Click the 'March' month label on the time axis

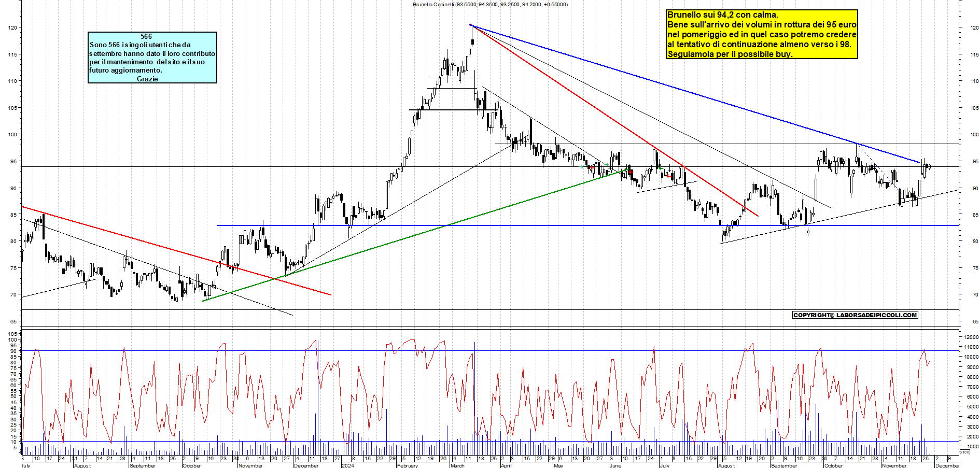pos(457,465)
